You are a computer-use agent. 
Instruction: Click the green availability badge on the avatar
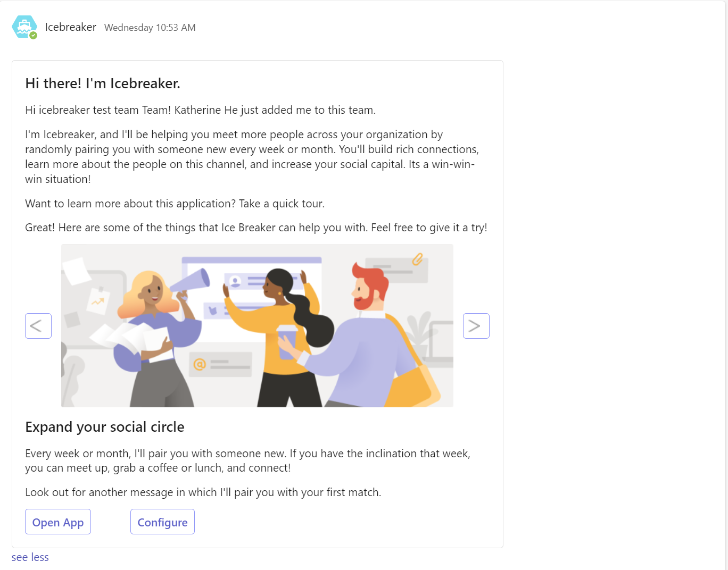33,35
